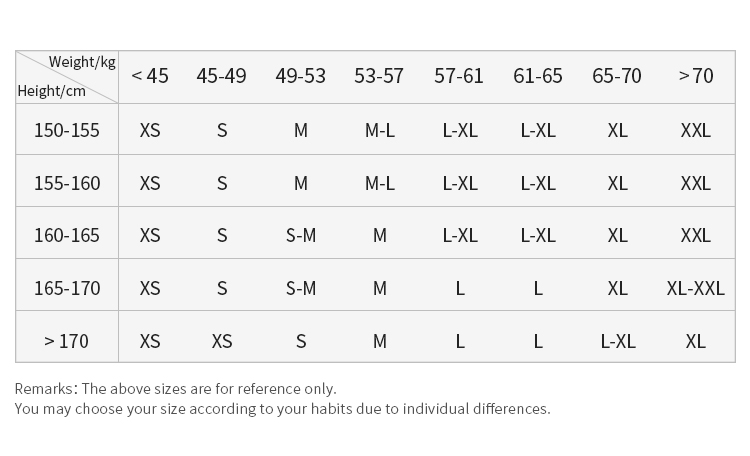Click XXL cell in the 155-160 row
This screenshot has width=750, height=456.
tap(695, 183)
